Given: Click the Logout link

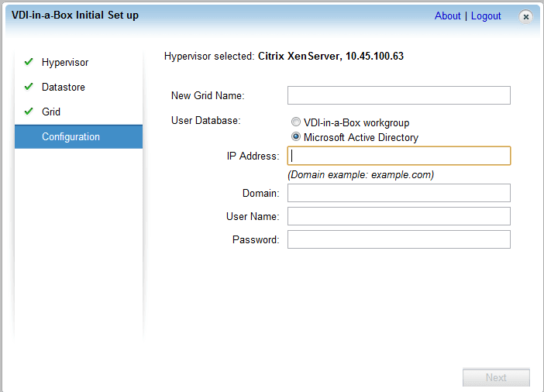Looking at the screenshot, I should 486,16.
